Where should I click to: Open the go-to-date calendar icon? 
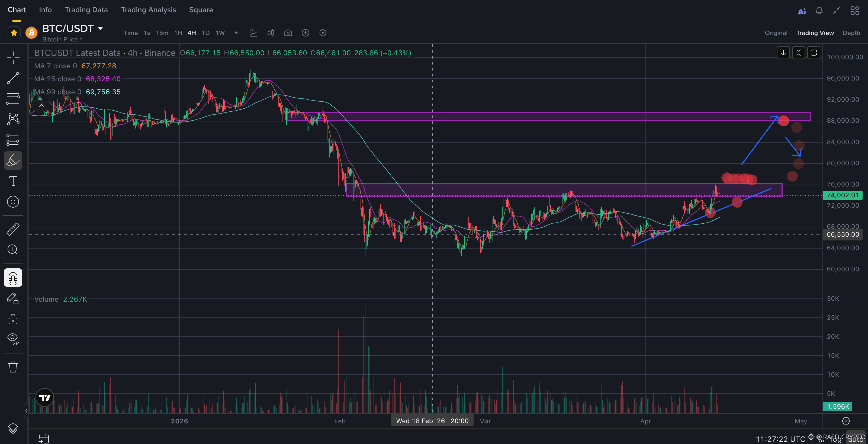(44, 438)
